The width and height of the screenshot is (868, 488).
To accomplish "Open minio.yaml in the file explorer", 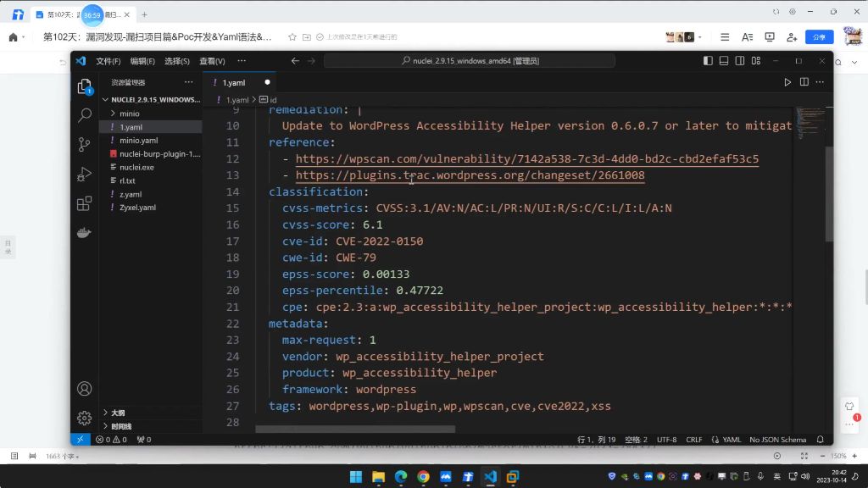I will (151, 140).
